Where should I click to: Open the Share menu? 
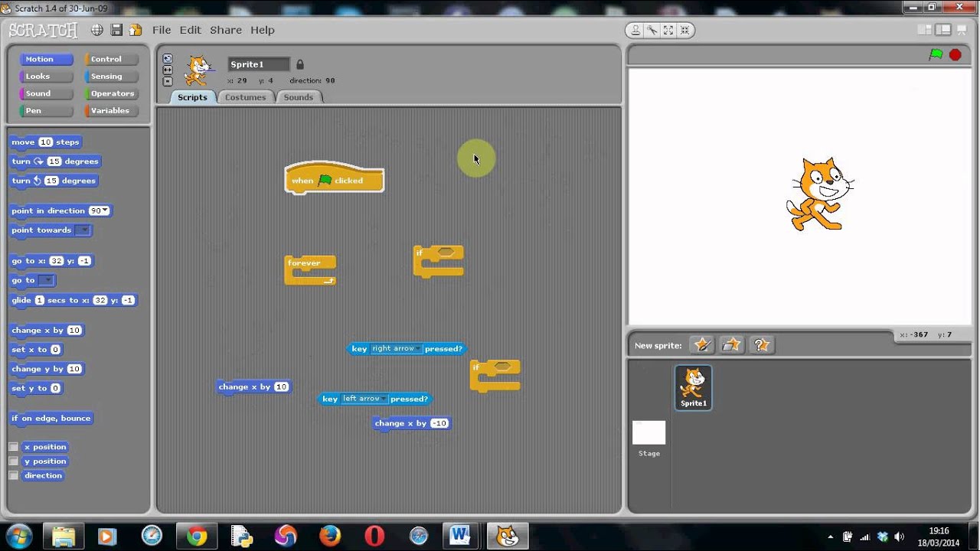[226, 30]
